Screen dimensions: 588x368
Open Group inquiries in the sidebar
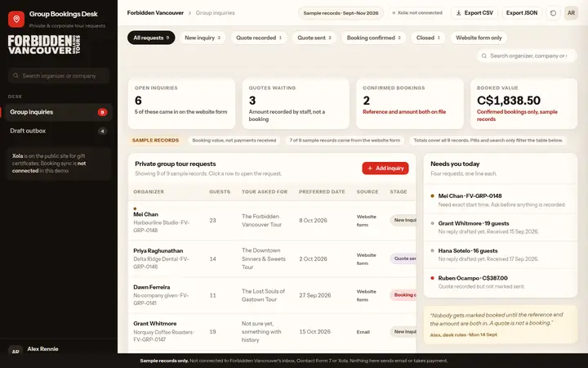[x=59, y=112]
